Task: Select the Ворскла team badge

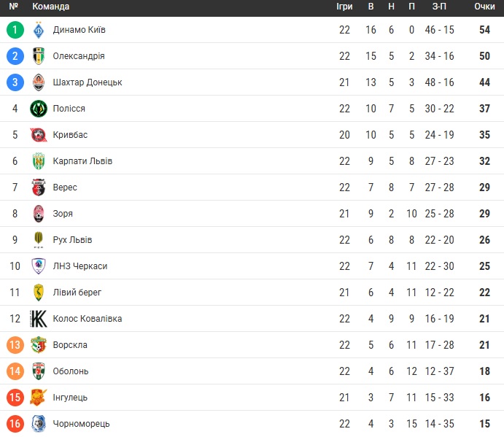Action: (x=39, y=345)
